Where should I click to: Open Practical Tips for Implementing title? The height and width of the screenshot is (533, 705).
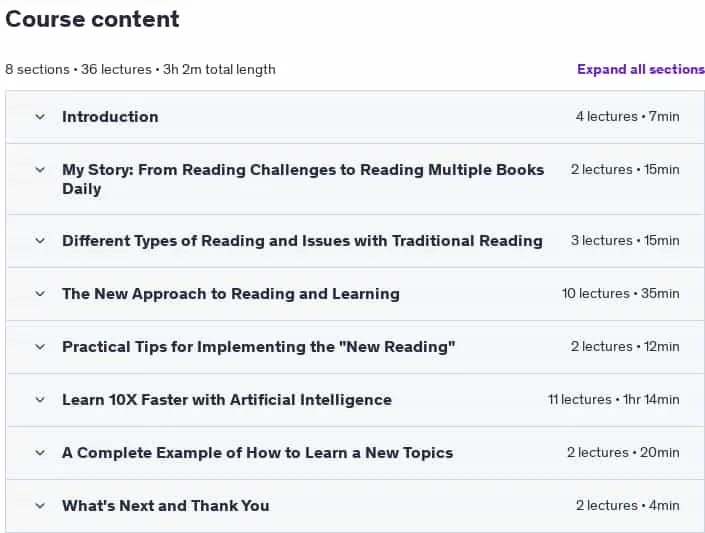pos(259,347)
